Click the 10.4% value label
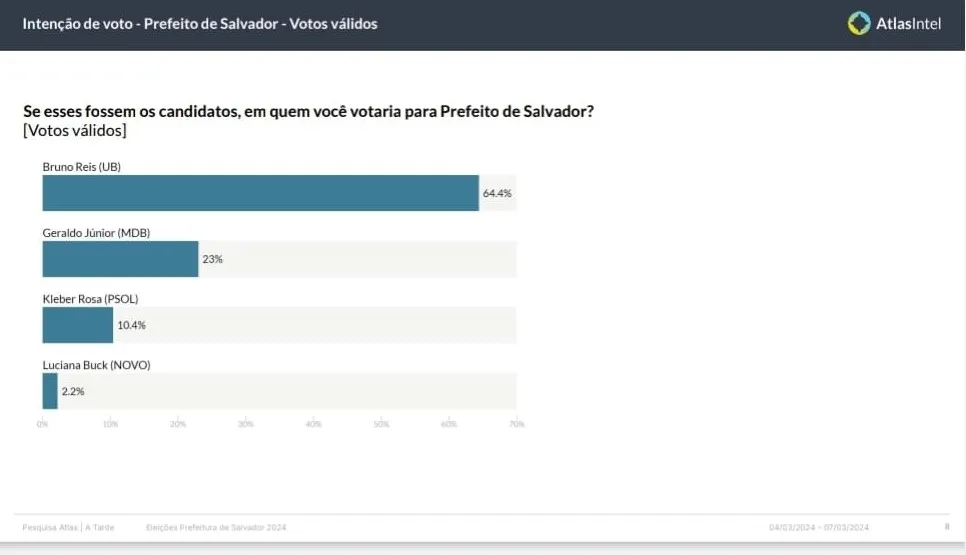 point(132,325)
